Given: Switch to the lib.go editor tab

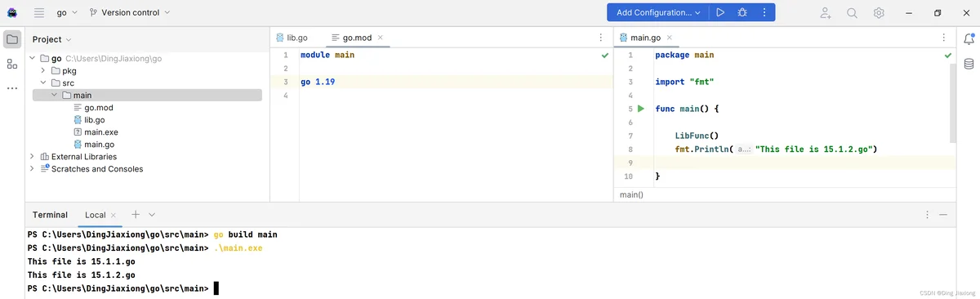Looking at the screenshot, I should tap(291, 38).
